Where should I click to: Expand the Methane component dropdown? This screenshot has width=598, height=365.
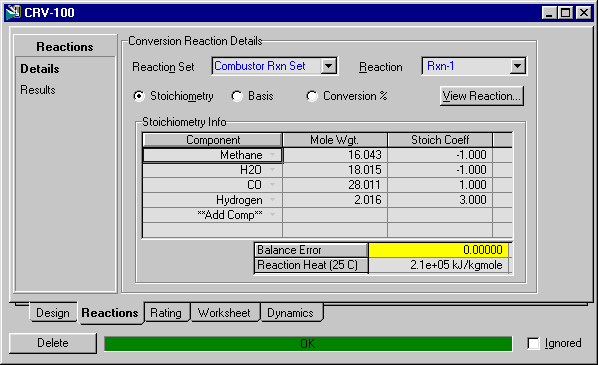(272, 155)
